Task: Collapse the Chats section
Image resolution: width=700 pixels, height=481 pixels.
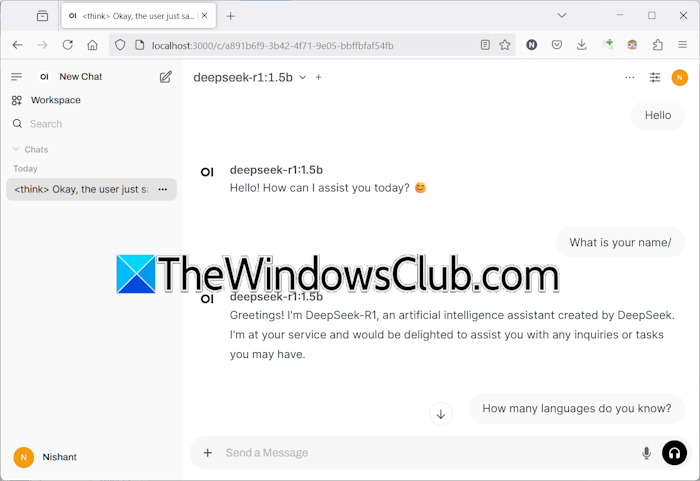Action: pyautogui.click(x=30, y=150)
